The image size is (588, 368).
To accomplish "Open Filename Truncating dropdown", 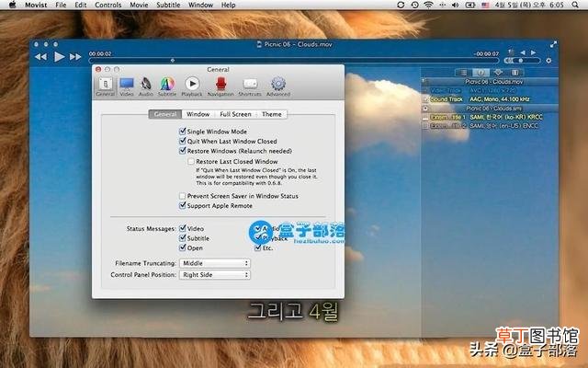I will 215,263.
